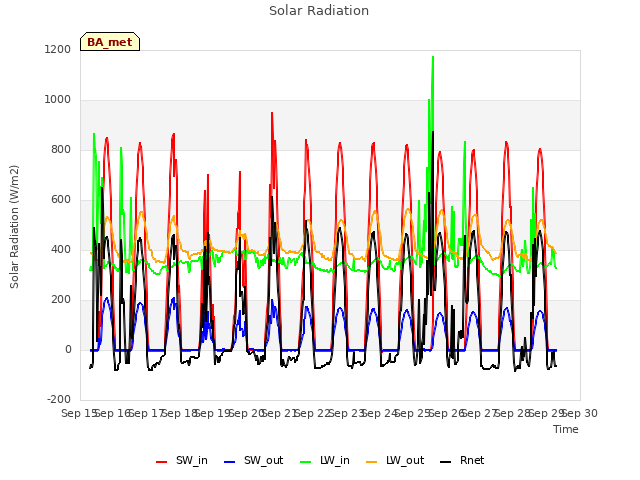This screenshot has width=640, height=480.
Task: Click the 400 y-axis tick label
Action: click(61, 249)
